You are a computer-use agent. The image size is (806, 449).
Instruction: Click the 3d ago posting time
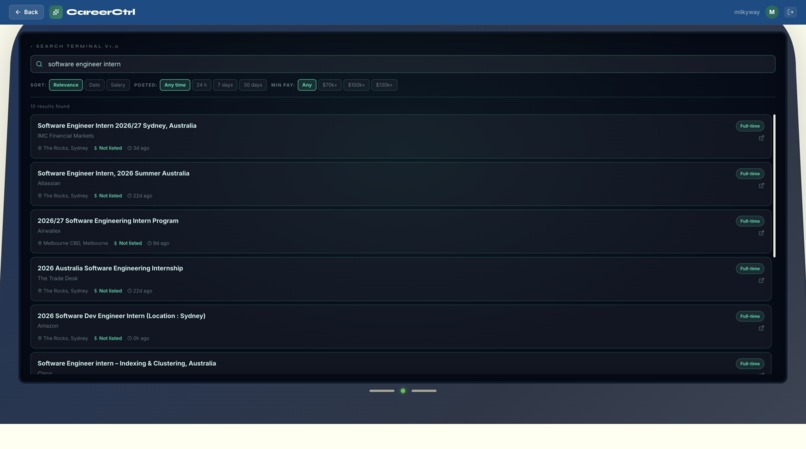(141, 148)
